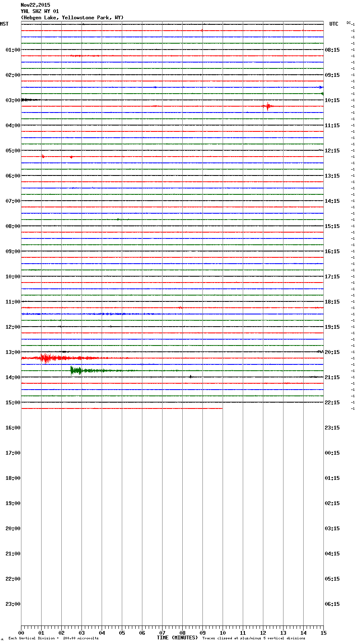Click the "MST" time zone label

tap(4, 24)
